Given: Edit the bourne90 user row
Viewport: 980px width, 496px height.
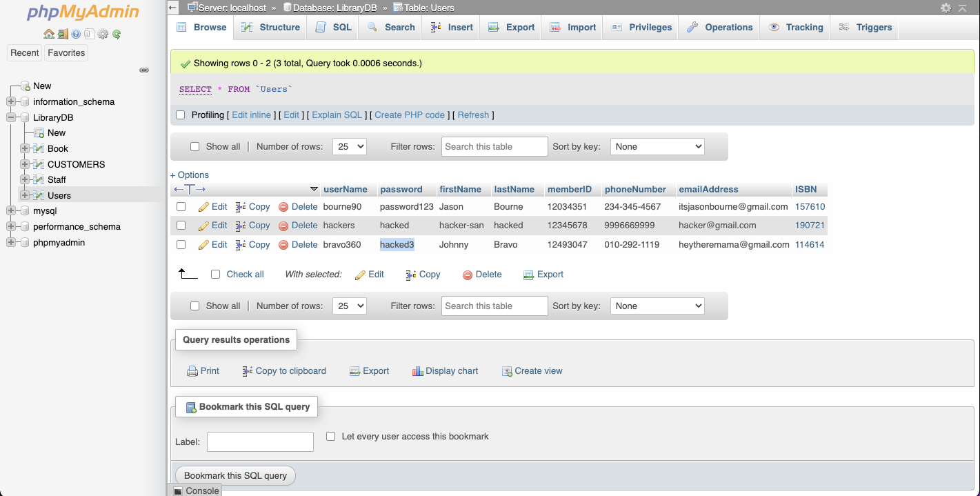Looking at the screenshot, I should 219,206.
